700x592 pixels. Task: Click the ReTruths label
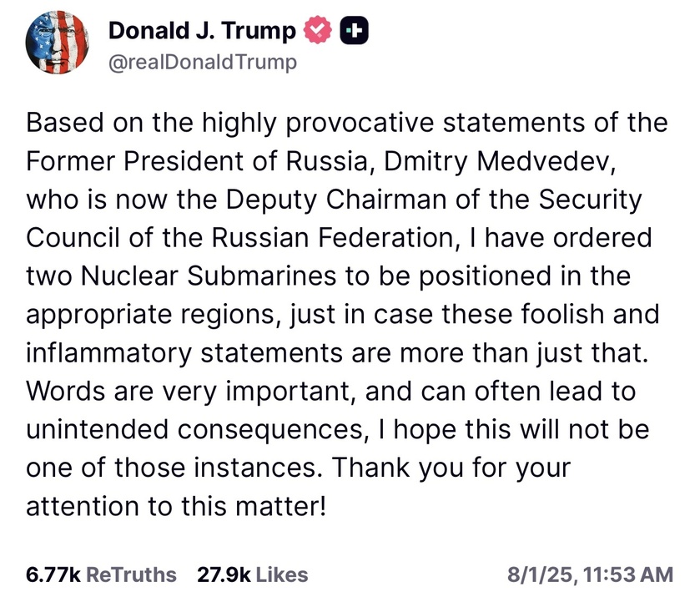pos(131,574)
